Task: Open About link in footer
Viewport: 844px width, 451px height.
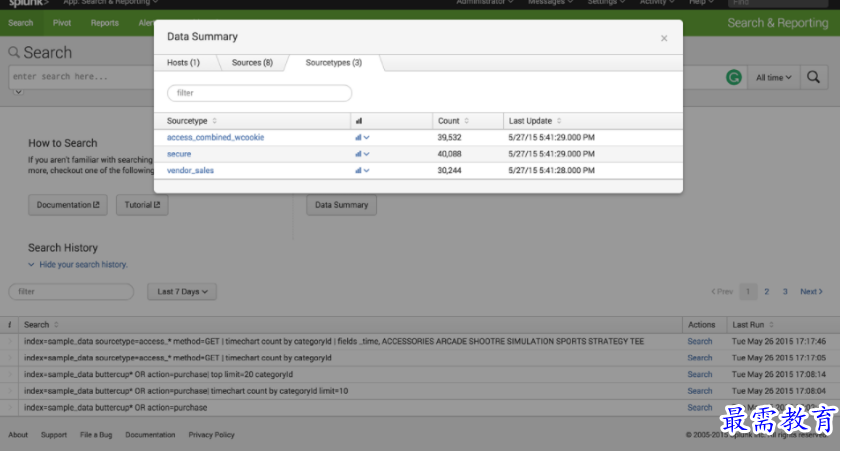Action: point(18,435)
